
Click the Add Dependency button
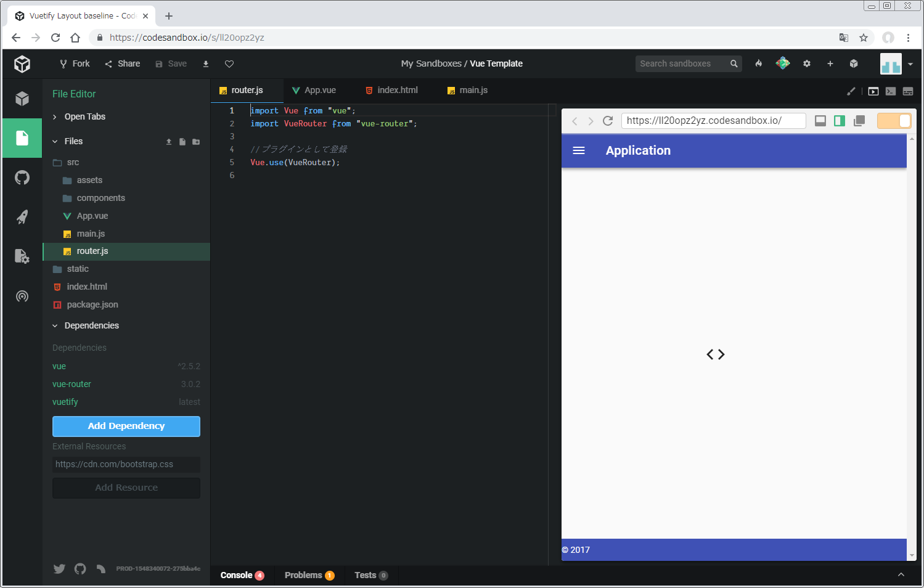click(126, 427)
